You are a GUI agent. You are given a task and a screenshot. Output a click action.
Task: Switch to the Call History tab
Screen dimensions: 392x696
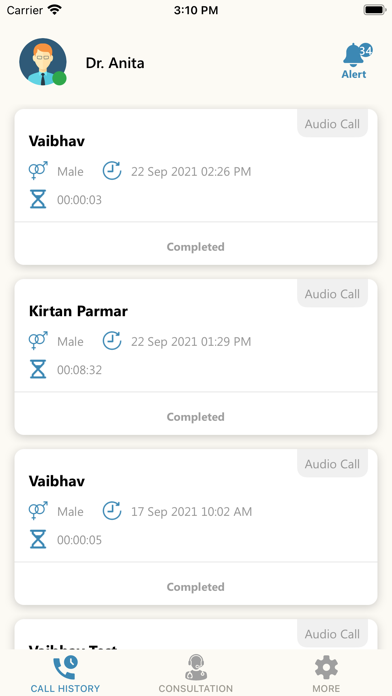(x=65, y=674)
